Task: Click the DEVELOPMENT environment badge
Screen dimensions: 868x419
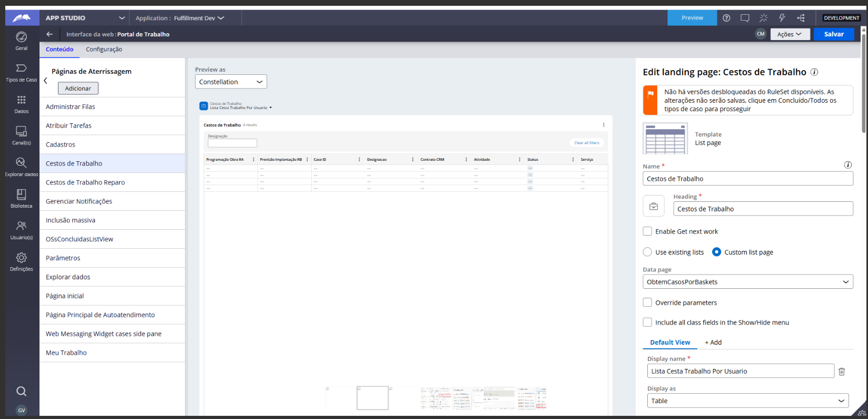Action: 841,18
